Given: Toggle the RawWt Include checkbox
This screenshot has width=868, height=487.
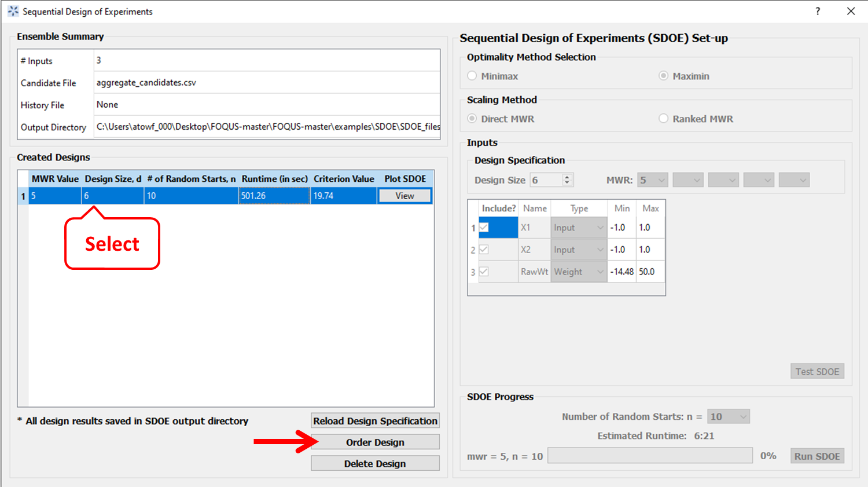Looking at the screenshot, I should tap(484, 272).
